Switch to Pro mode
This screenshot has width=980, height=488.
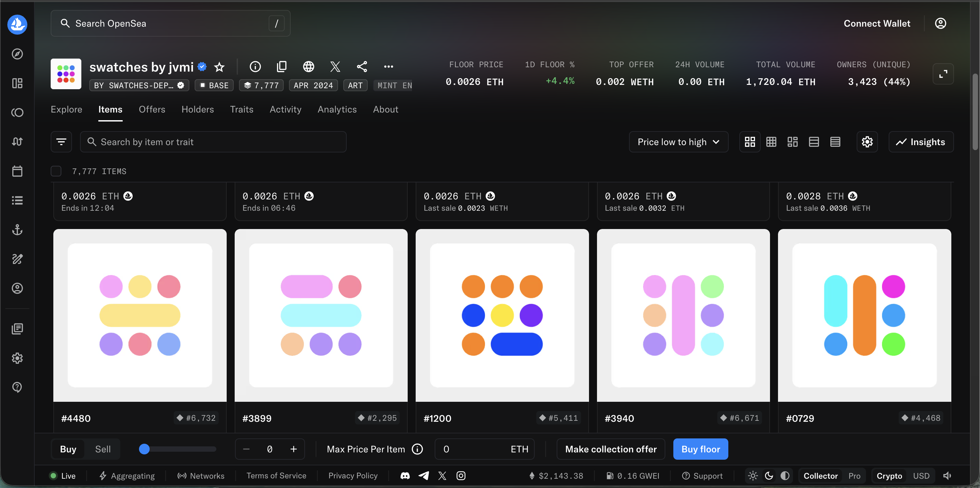(854, 476)
